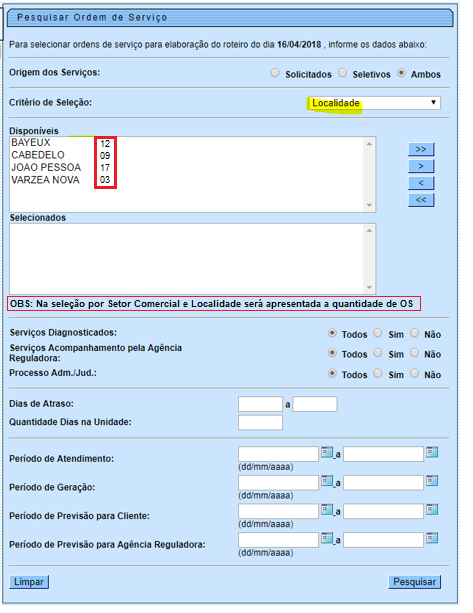
Task: Select the Seletivos origin radio button
Action: (342, 73)
